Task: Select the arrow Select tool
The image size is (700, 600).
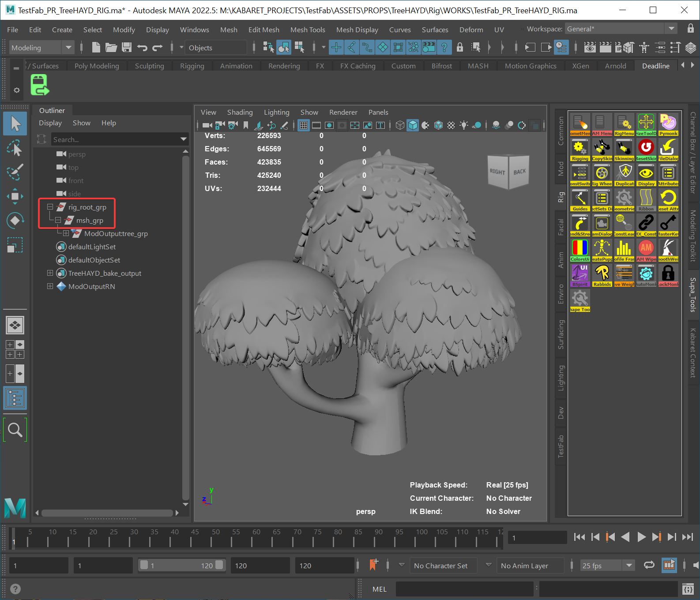Action: pyautogui.click(x=15, y=124)
